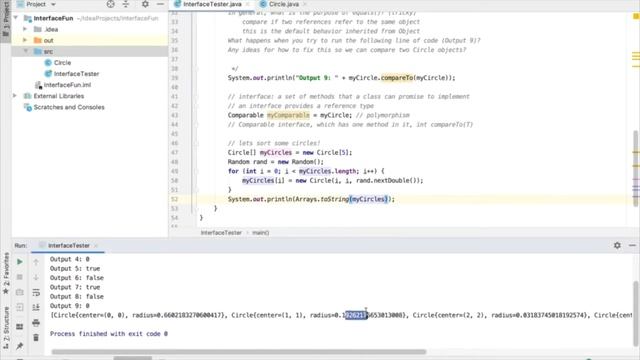Click the Clear All trash icon
This screenshot has height=360, width=640.
36,338
